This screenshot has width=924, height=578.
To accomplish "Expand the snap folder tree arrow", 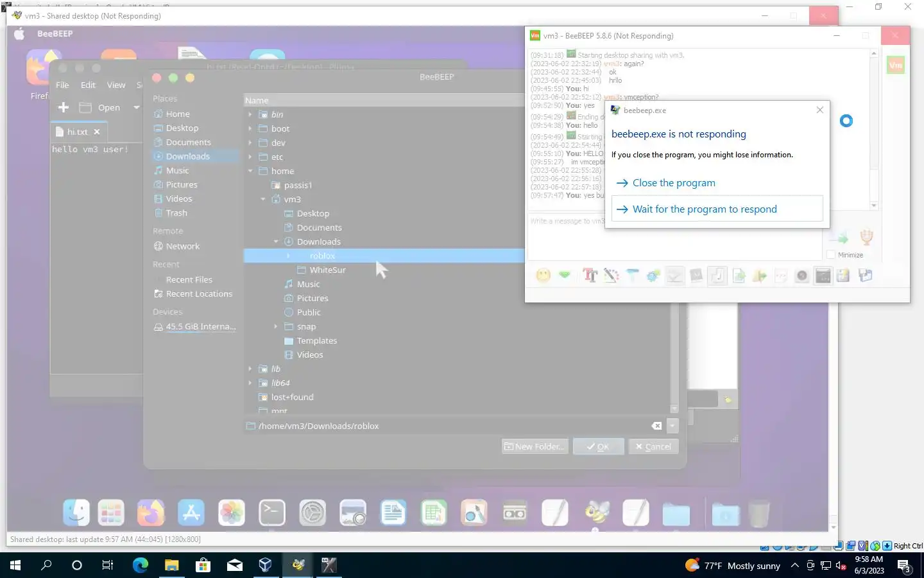I will click(x=276, y=326).
